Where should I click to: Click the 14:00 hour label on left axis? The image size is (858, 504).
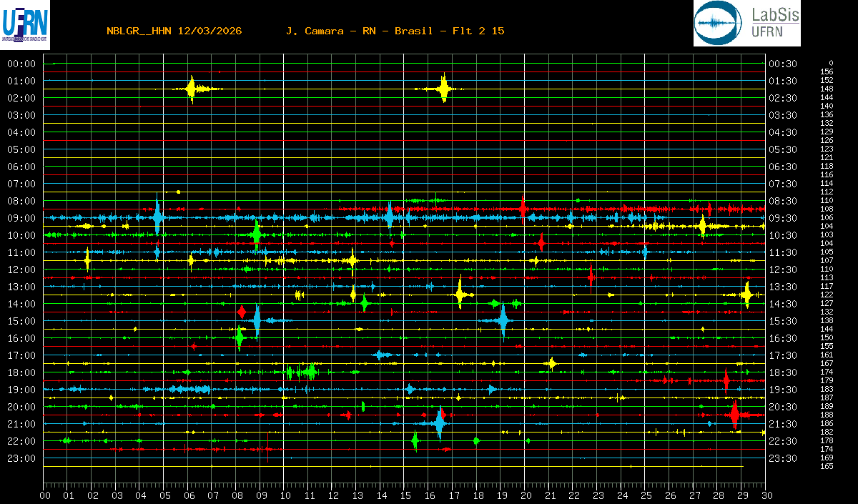pyautogui.click(x=21, y=304)
